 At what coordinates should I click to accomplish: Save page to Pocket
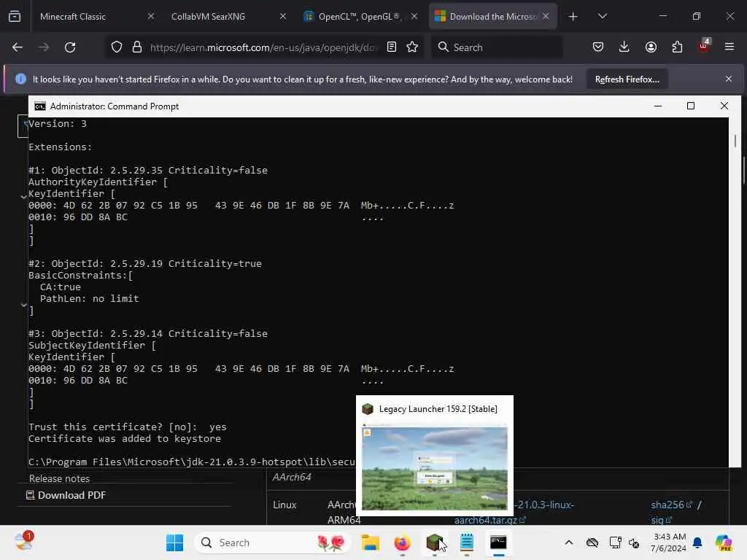tap(598, 47)
